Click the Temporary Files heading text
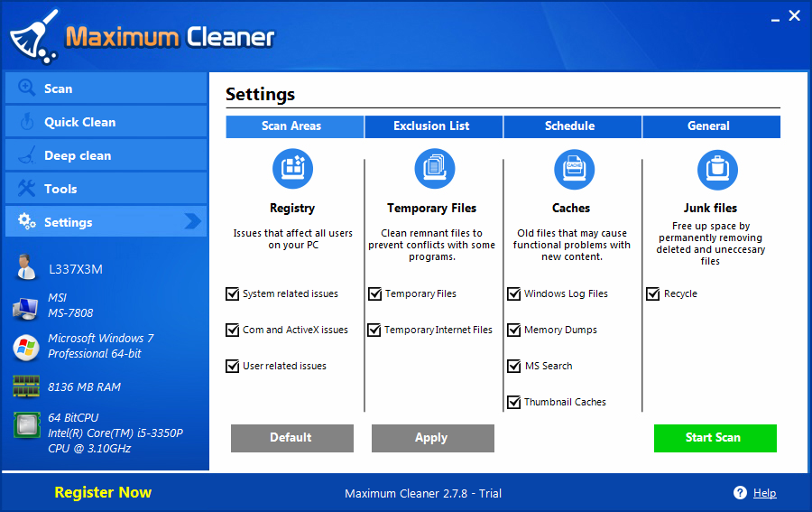The height and width of the screenshot is (512, 812). click(431, 208)
